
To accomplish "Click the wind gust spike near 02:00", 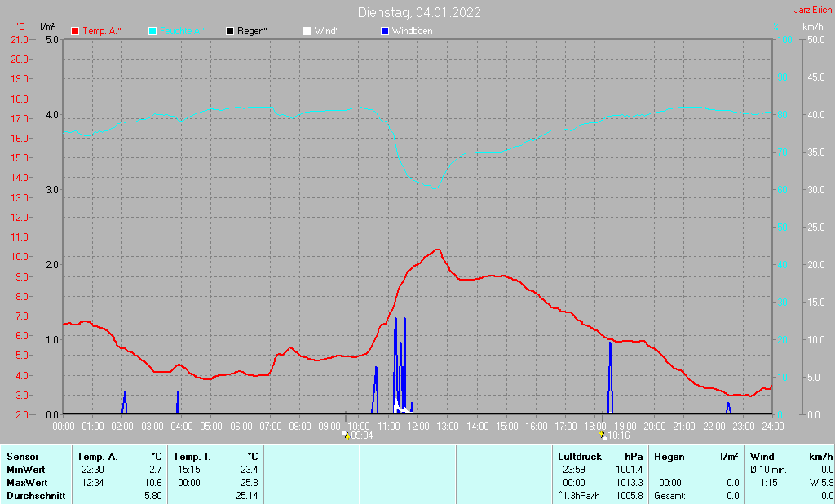I will [x=124, y=403].
